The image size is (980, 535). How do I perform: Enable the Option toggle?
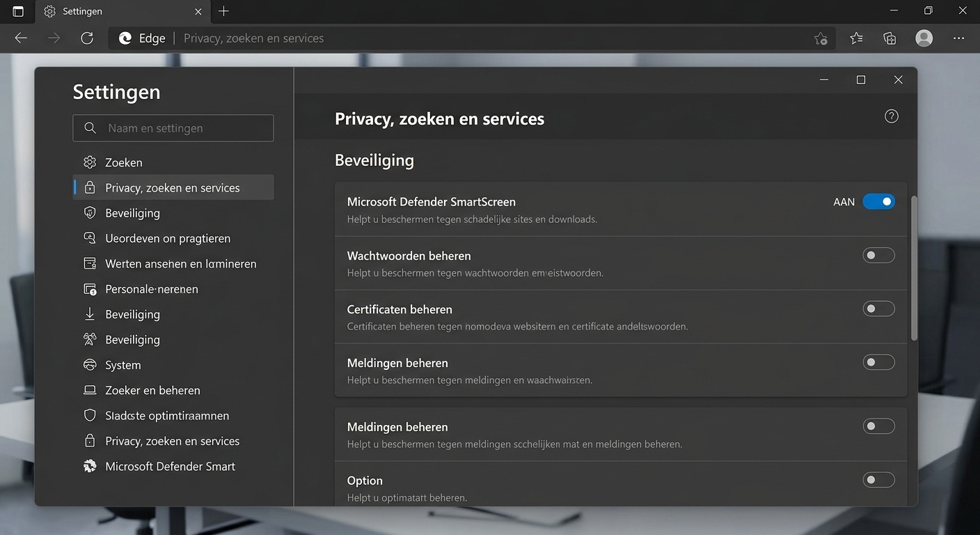coord(878,480)
